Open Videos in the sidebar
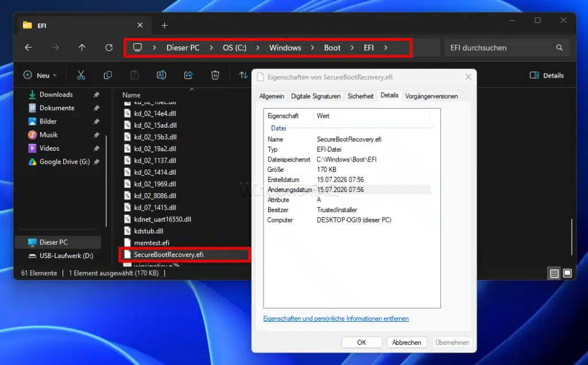This screenshot has height=365, width=588. [x=49, y=148]
